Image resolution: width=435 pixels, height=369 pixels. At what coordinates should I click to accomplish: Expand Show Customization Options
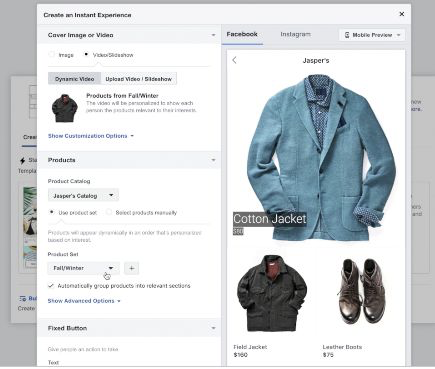point(91,136)
